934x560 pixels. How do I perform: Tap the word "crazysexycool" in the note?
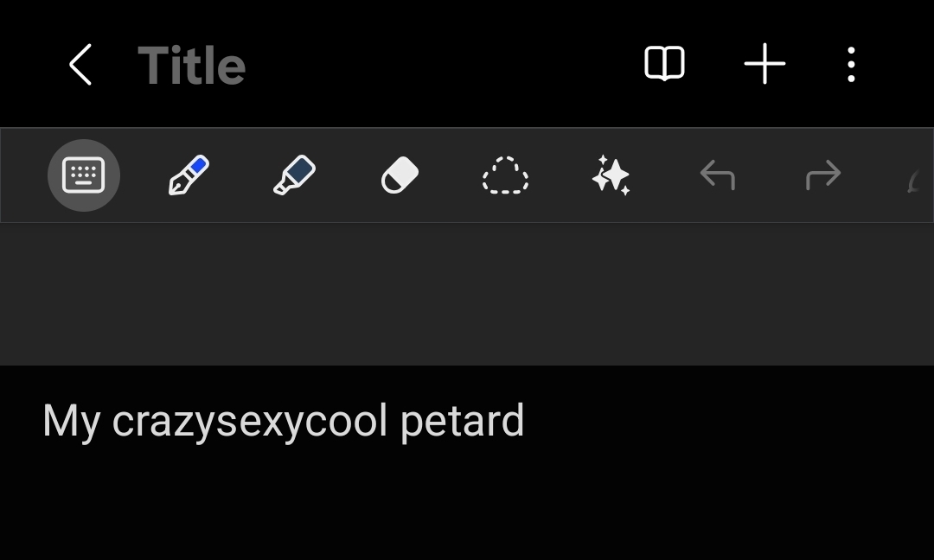249,421
